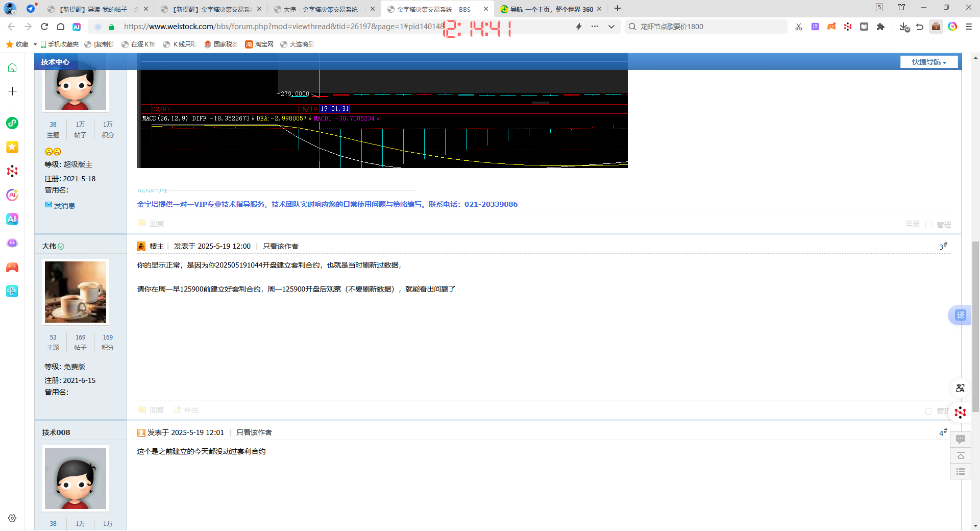Viewport: 980px width, 531px height.
Task: Click the return to top arrow icon
Action: [x=960, y=455]
